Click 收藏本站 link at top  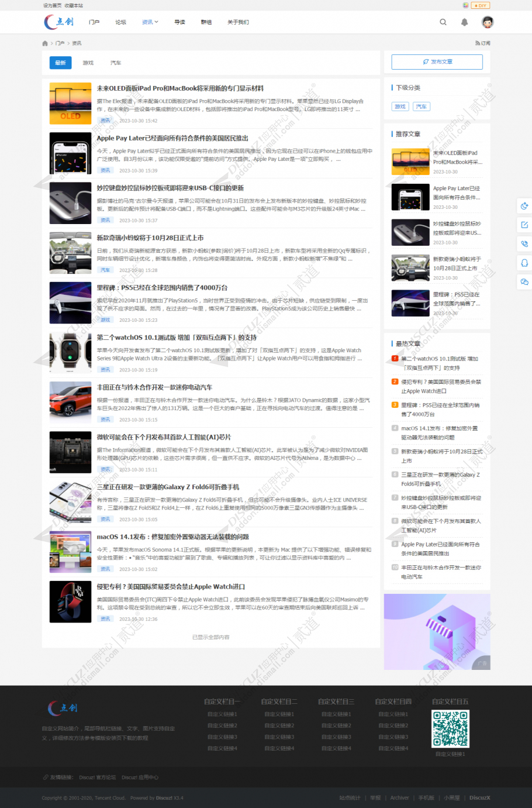click(74, 5)
